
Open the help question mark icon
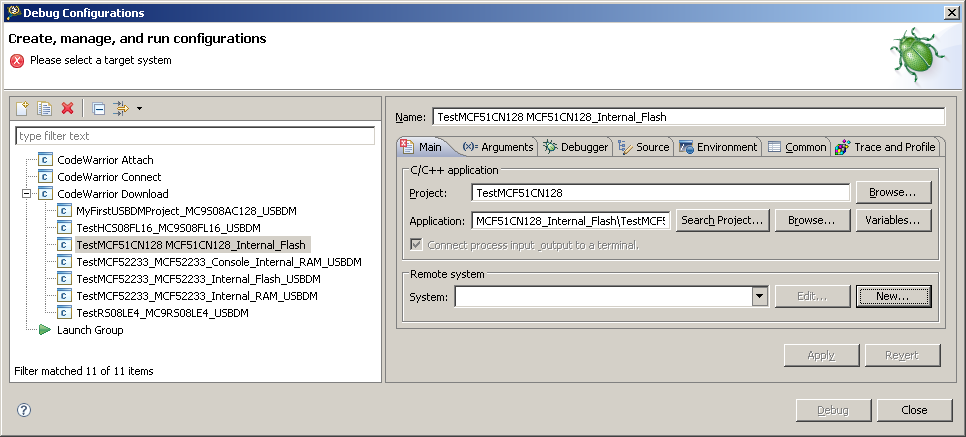[23, 410]
